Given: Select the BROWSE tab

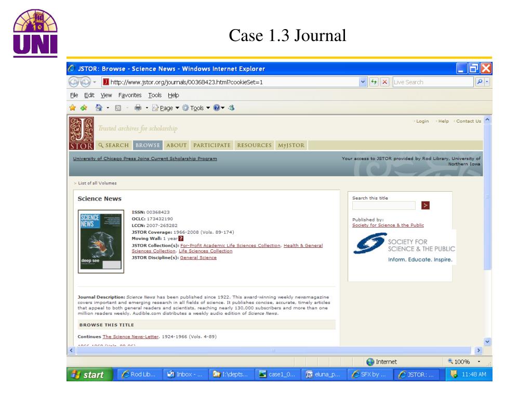Looking at the screenshot, I should [148, 145].
